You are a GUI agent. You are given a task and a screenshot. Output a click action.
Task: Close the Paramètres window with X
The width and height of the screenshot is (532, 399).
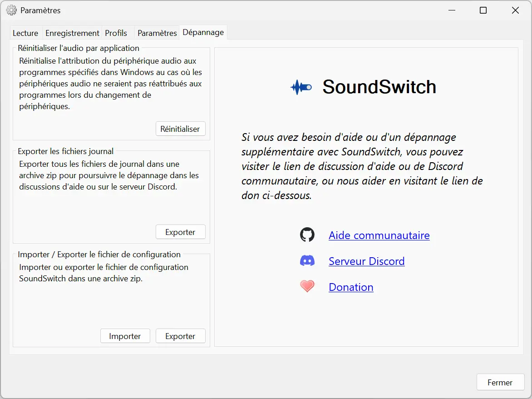[x=515, y=10]
